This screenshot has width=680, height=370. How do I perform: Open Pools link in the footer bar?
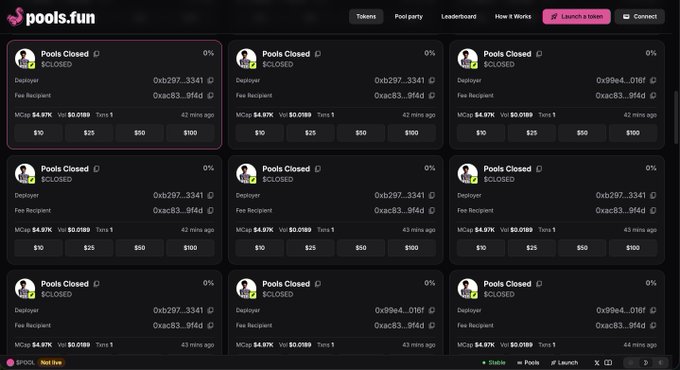tap(528, 363)
